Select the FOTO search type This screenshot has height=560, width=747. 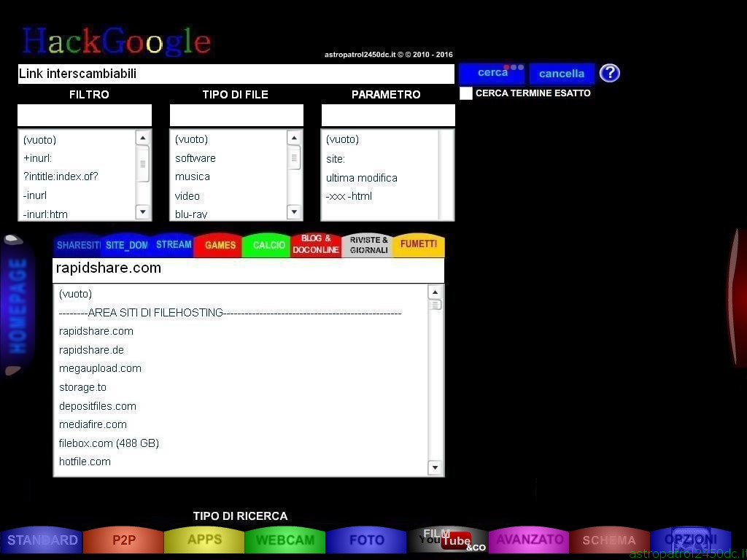(x=366, y=540)
